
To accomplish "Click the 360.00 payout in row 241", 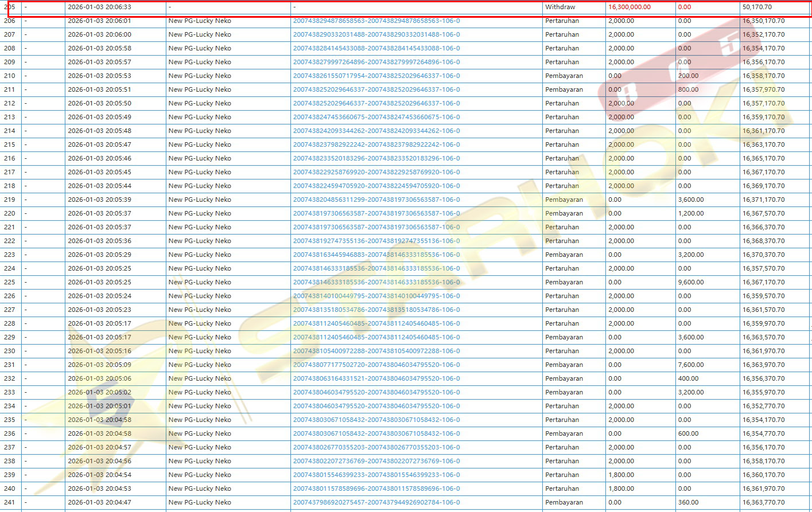I will point(688,502).
